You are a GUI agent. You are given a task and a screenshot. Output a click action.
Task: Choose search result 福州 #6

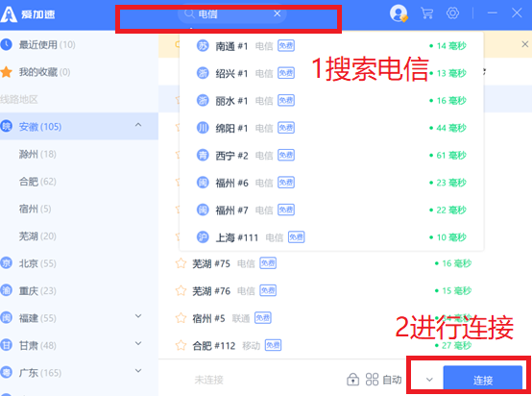(x=331, y=183)
